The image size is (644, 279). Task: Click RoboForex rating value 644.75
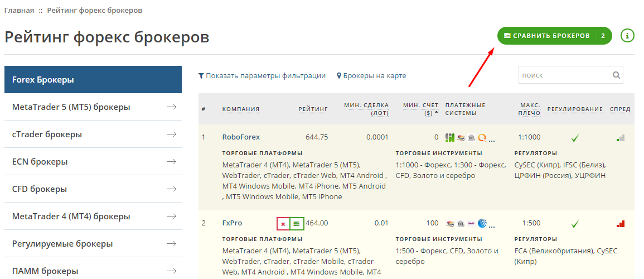pyautogui.click(x=317, y=137)
